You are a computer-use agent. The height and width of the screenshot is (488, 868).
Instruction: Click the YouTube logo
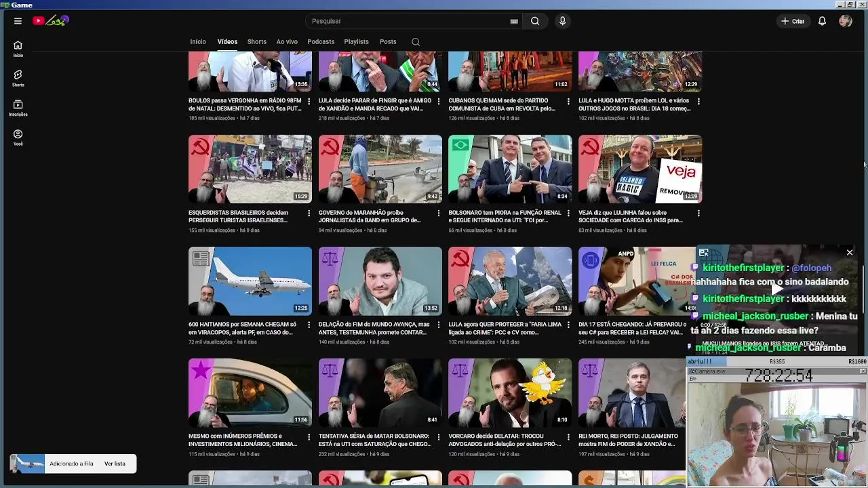tap(51, 21)
